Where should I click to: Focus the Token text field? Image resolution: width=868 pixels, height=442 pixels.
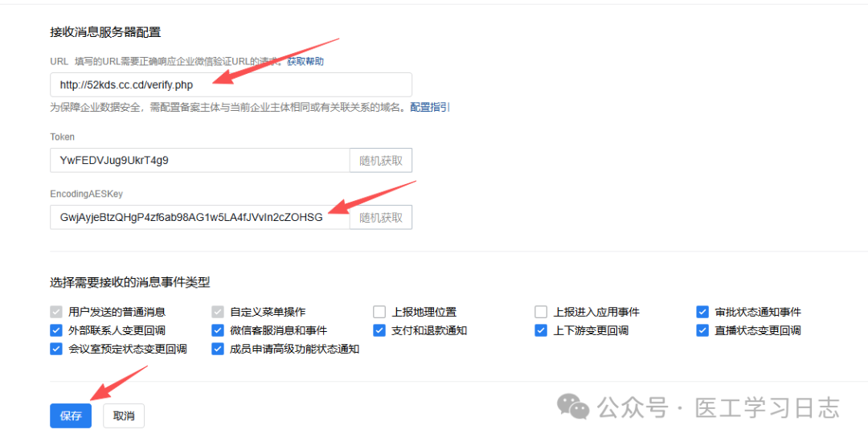coord(199,160)
